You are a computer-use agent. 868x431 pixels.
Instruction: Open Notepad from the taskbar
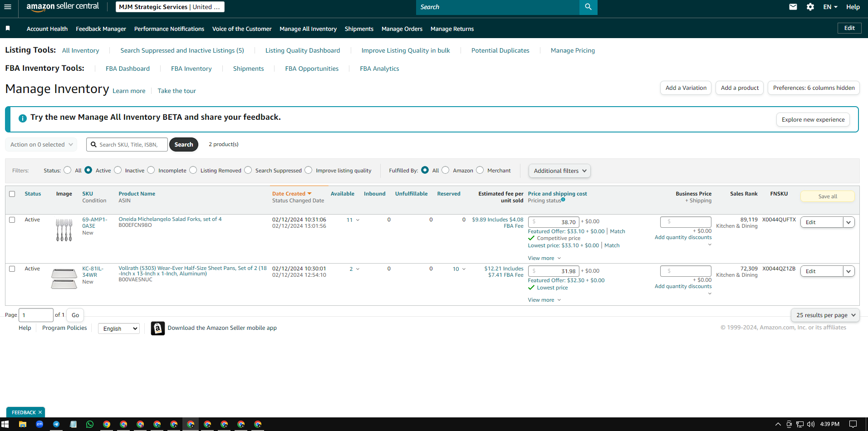[73, 424]
